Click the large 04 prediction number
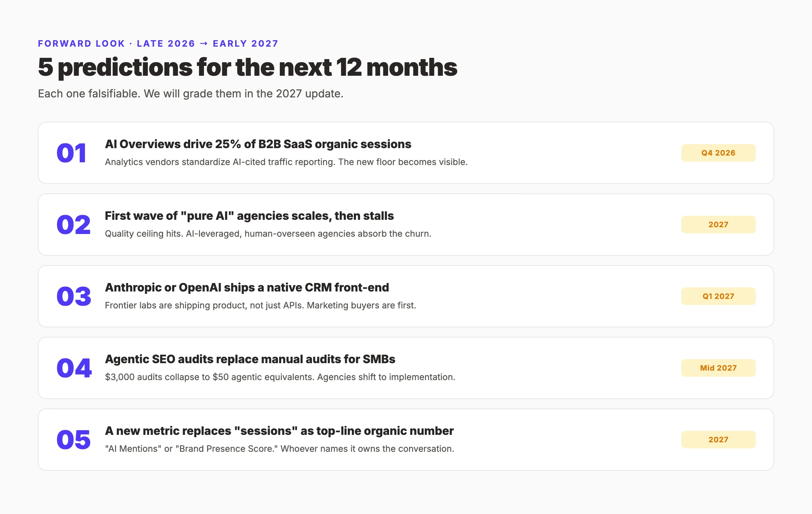Screen dimensions: 812x514 [74, 368]
